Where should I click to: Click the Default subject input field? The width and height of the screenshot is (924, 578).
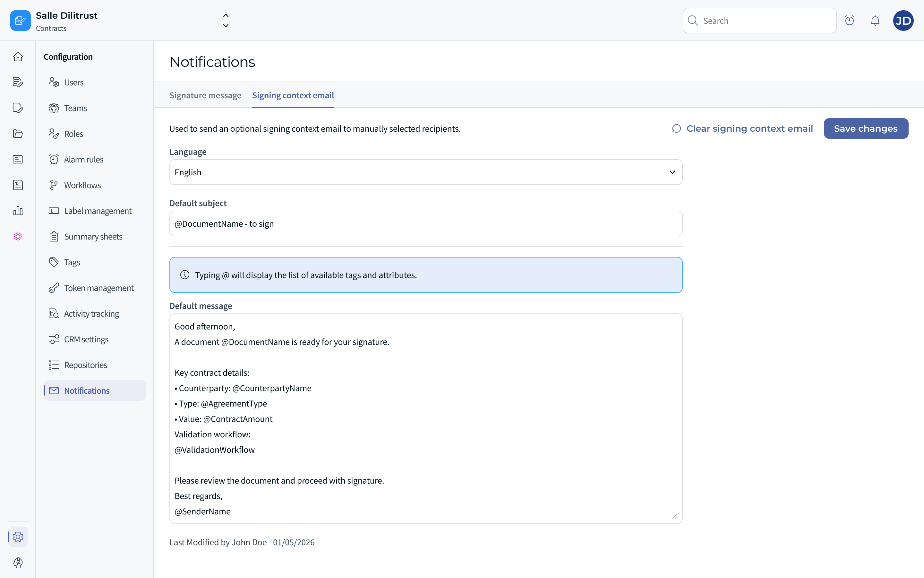pos(426,223)
